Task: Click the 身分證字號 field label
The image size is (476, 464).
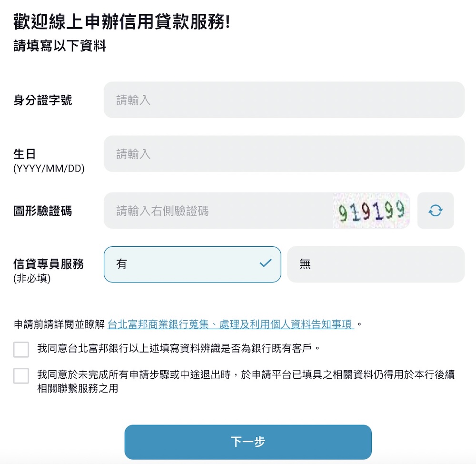Action: 42,100
